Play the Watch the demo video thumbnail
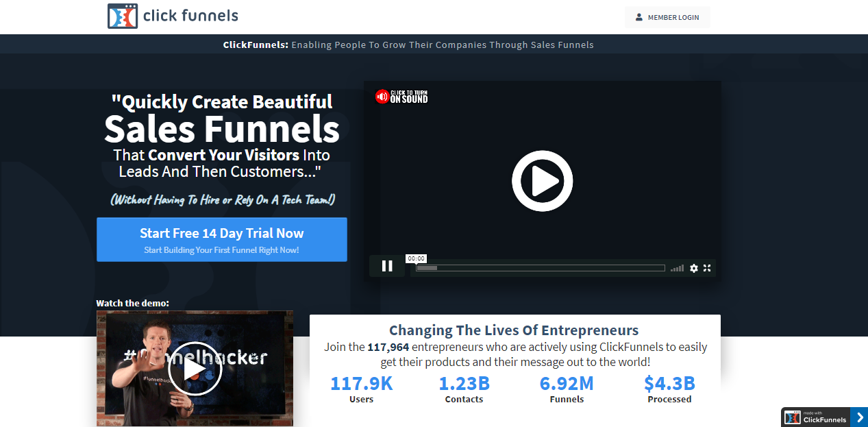Screen dimensions: 868x427 [195, 369]
